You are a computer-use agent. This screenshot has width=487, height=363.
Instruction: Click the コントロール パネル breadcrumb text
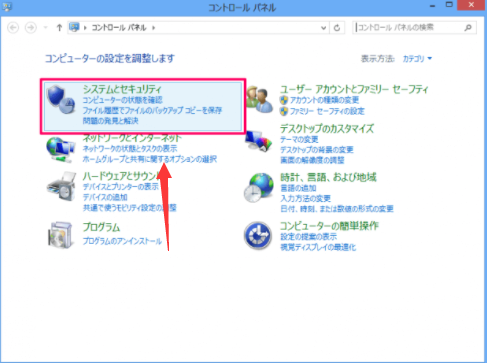tap(119, 28)
